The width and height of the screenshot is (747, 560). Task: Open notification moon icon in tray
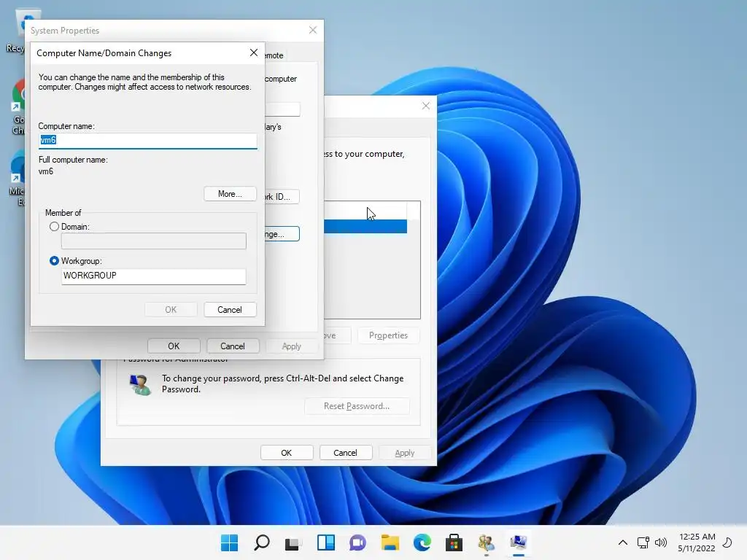[727, 542]
